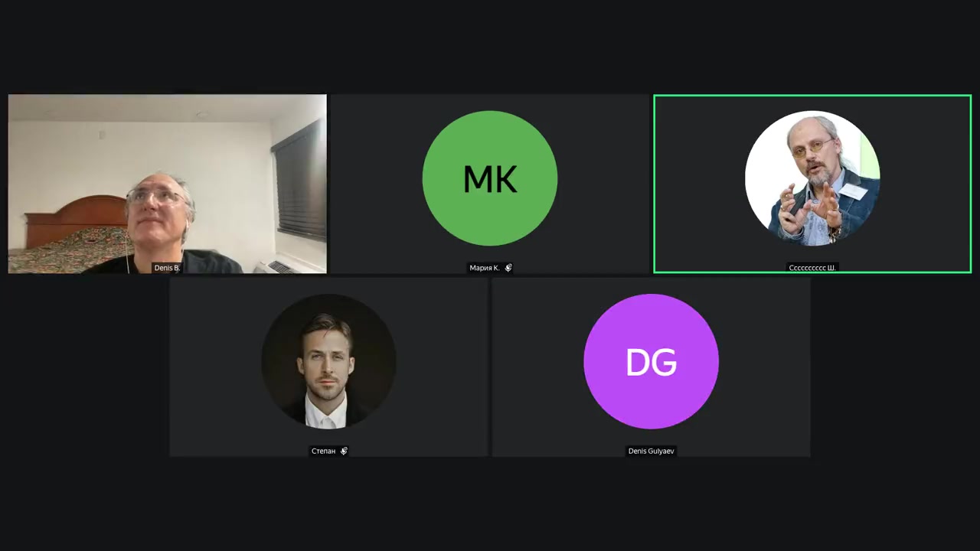The height and width of the screenshot is (551, 980).
Task: Click the Мария К. name label
Action: point(484,268)
